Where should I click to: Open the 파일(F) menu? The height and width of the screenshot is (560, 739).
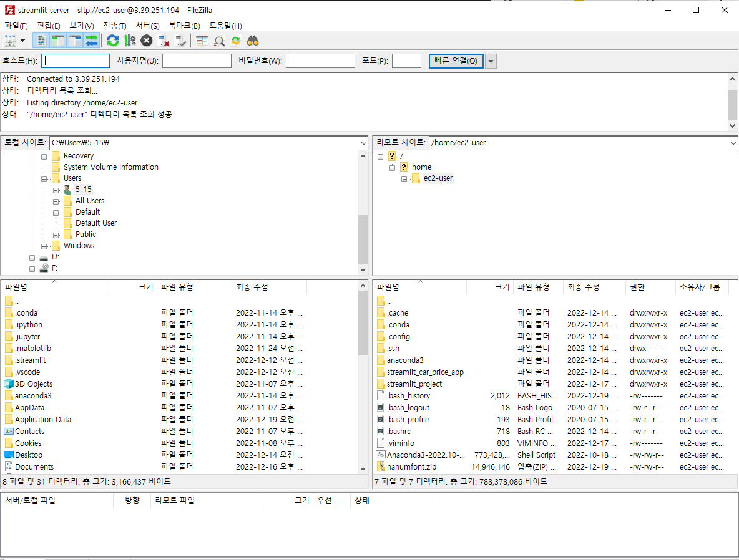click(16, 26)
